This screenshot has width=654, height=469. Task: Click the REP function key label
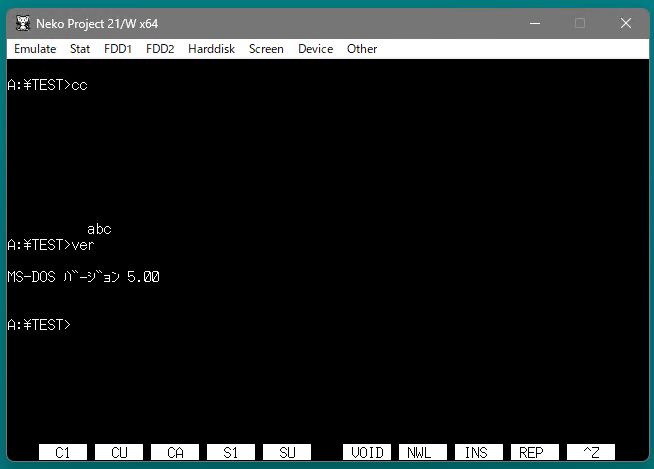point(535,452)
